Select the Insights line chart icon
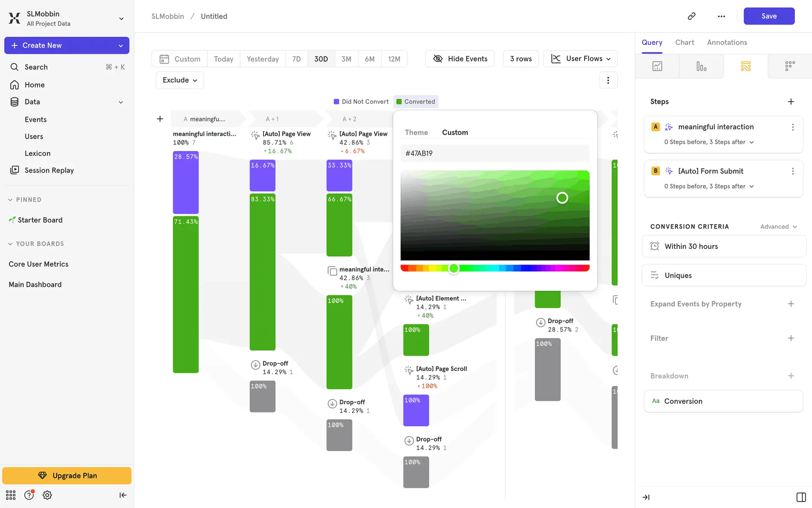812x508 pixels. pyautogui.click(x=657, y=66)
